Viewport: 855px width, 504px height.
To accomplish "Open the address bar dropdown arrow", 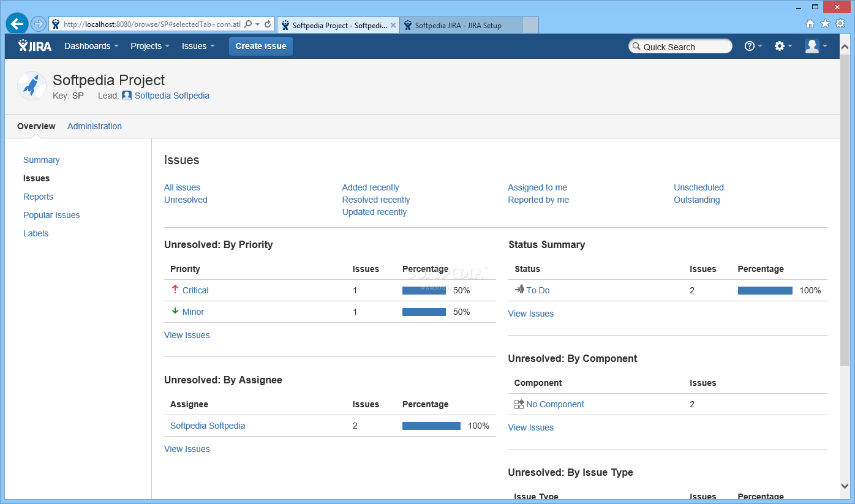I will [x=258, y=24].
